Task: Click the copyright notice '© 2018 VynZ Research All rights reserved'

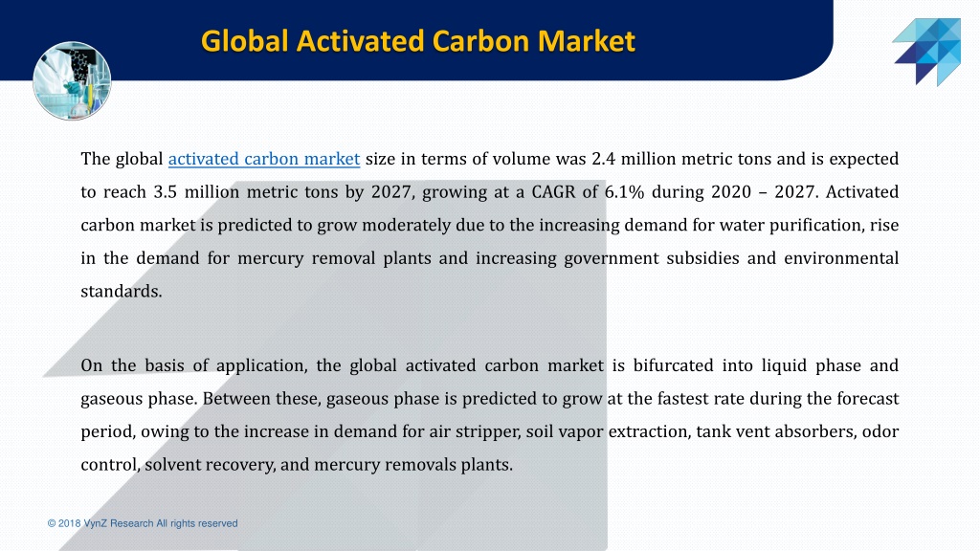Action: point(143,523)
